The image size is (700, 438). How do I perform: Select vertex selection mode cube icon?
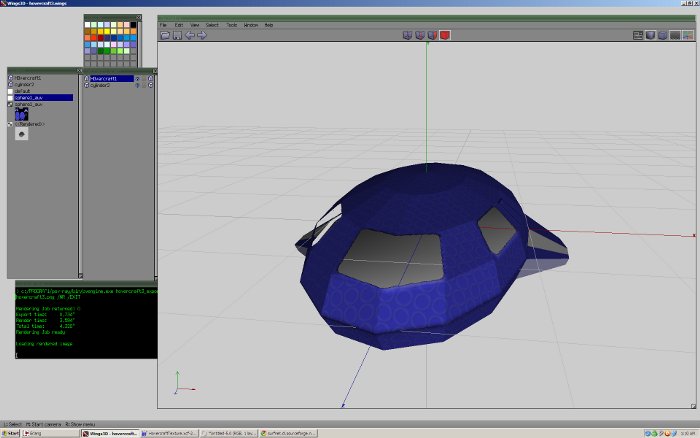[x=407, y=35]
